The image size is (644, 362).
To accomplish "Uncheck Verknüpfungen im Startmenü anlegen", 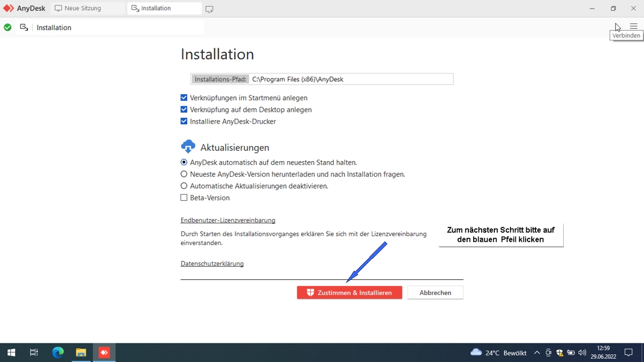I will pyautogui.click(x=184, y=98).
